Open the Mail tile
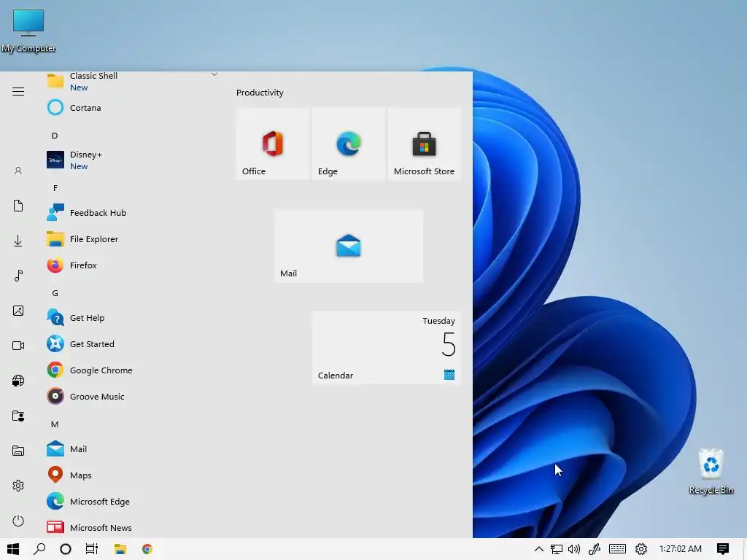The width and height of the screenshot is (747, 560). (x=349, y=246)
